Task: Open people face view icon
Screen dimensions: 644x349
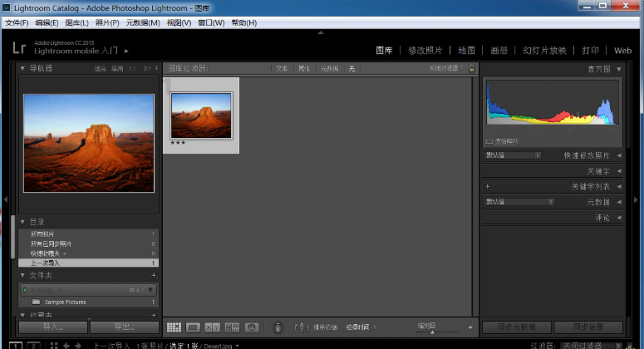Action: (x=252, y=327)
